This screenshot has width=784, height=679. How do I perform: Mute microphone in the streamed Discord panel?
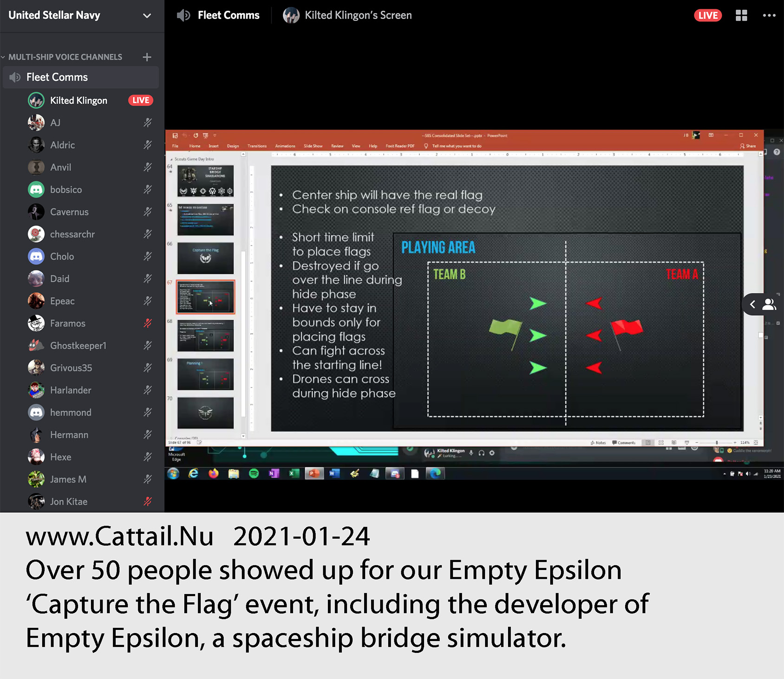pyautogui.click(x=471, y=453)
